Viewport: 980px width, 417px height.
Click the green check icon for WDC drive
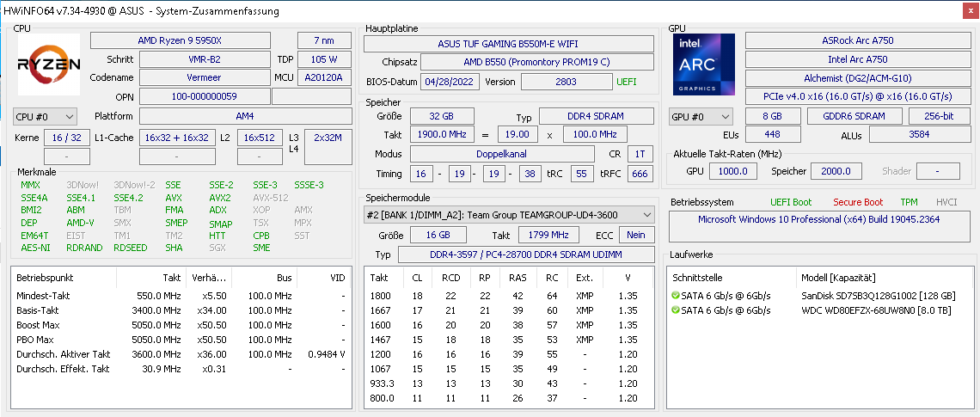[x=675, y=310]
